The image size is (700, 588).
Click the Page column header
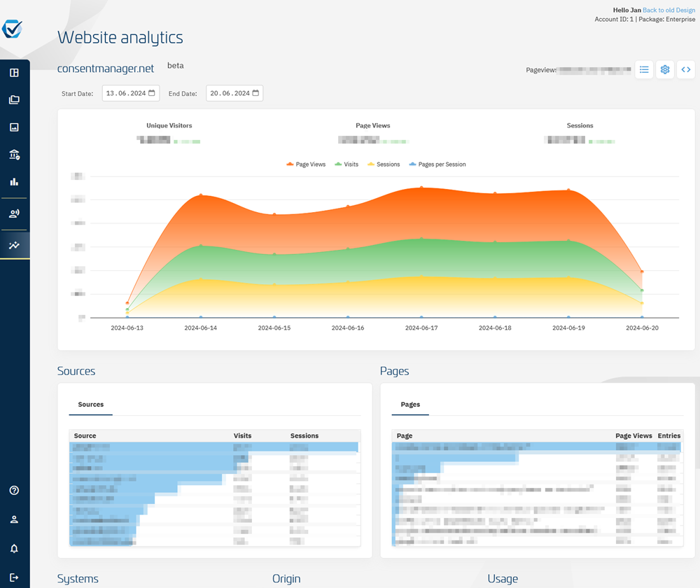tap(405, 436)
